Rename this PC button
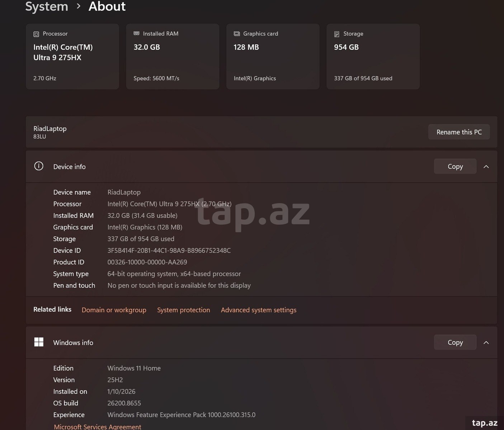This screenshot has width=504, height=430. [x=459, y=132]
